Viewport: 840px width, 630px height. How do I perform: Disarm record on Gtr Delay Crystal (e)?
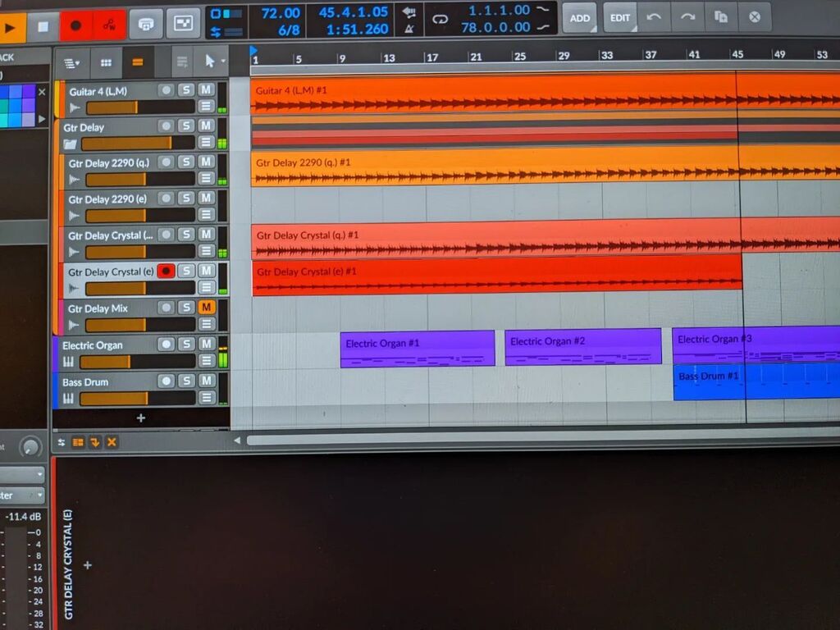click(x=166, y=271)
